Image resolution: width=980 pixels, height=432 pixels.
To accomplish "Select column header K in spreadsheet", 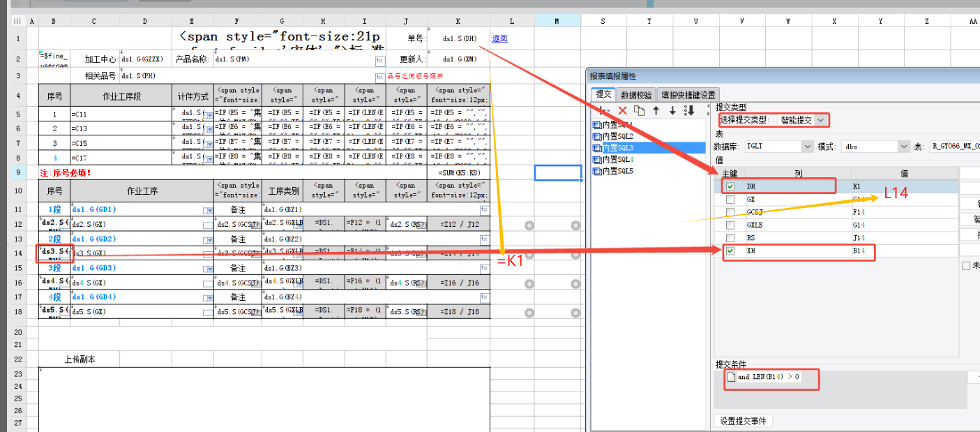I will 458,21.
